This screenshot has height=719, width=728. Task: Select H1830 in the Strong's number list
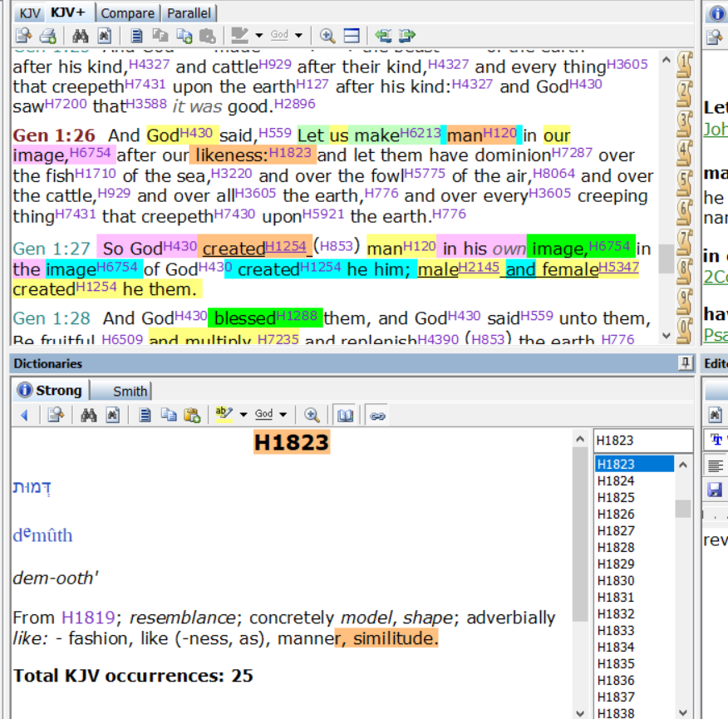coord(616,580)
